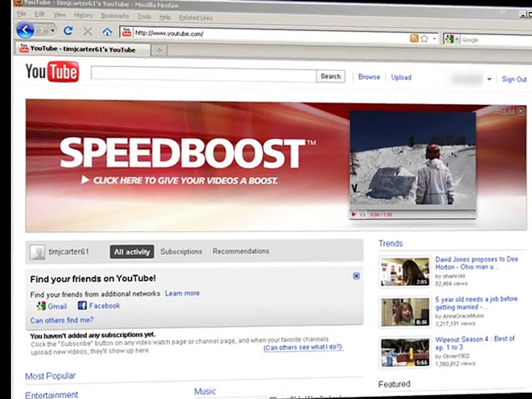Open Wipeout Season 4 video thumbnail

point(405,352)
